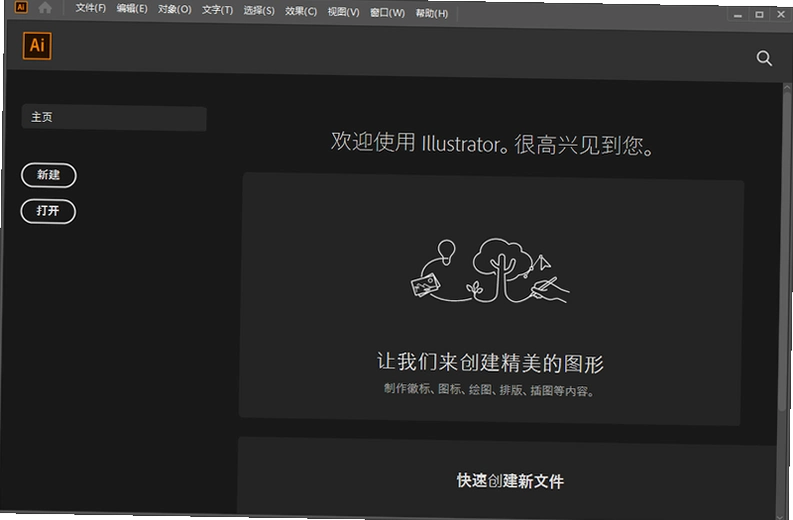Click the 快速创建新文件 heading

(510, 481)
